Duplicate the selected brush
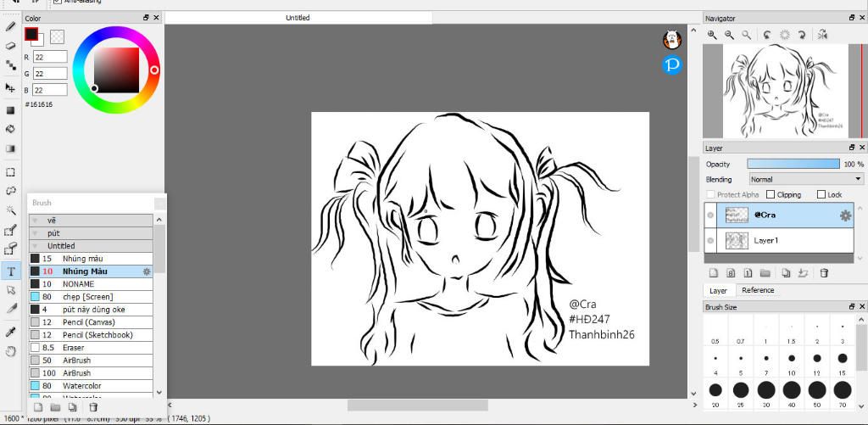The image size is (868, 425). pos(73,407)
